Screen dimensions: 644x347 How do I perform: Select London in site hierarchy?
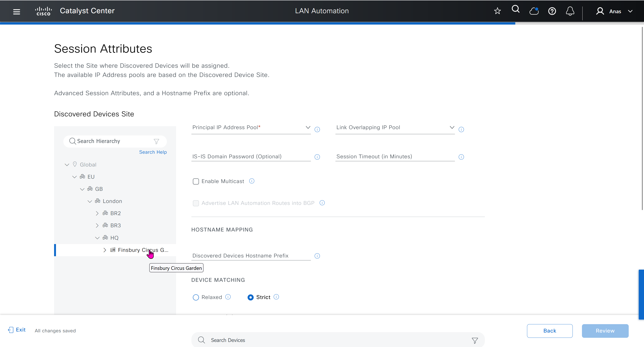pos(112,201)
